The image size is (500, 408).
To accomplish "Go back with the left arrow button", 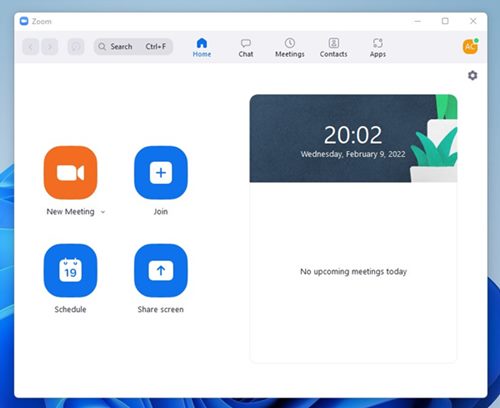I will [x=31, y=47].
